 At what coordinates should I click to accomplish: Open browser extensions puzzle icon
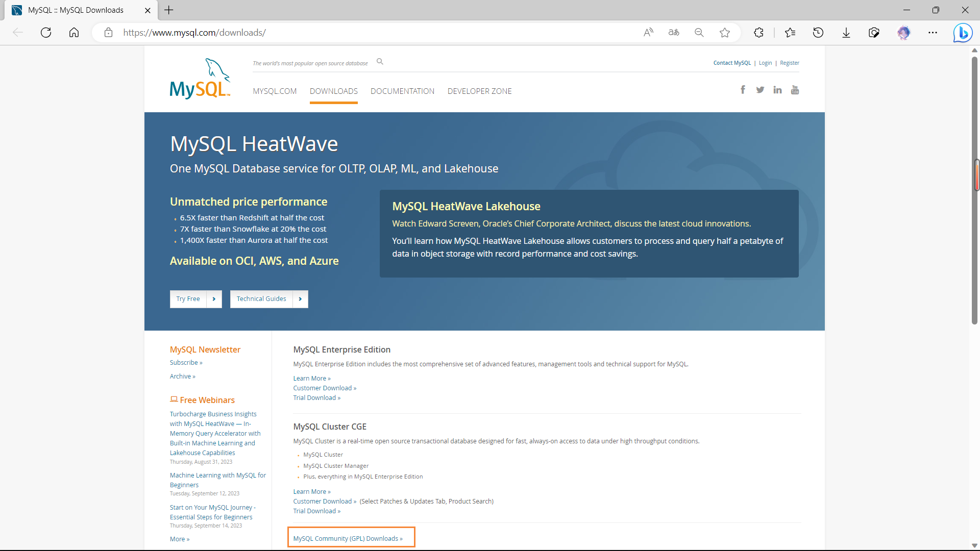(x=758, y=33)
